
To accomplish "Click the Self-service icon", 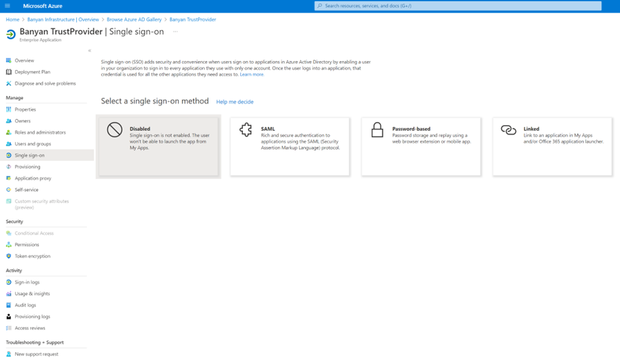I will click(9, 189).
